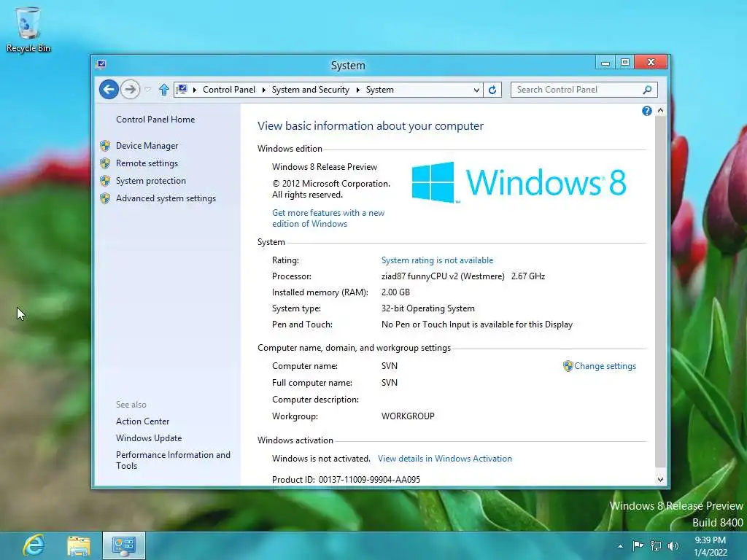The width and height of the screenshot is (747, 560).
Task: Click Change settings link
Action: point(605,366)
